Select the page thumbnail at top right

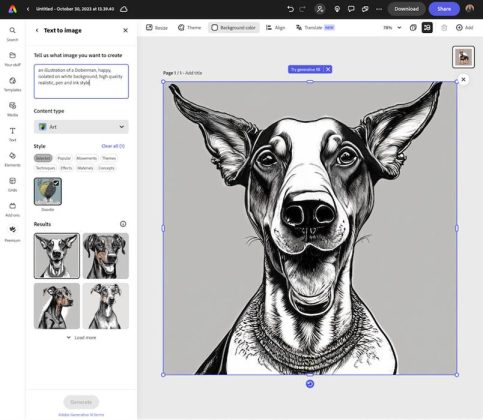click(x=463, y=57)
